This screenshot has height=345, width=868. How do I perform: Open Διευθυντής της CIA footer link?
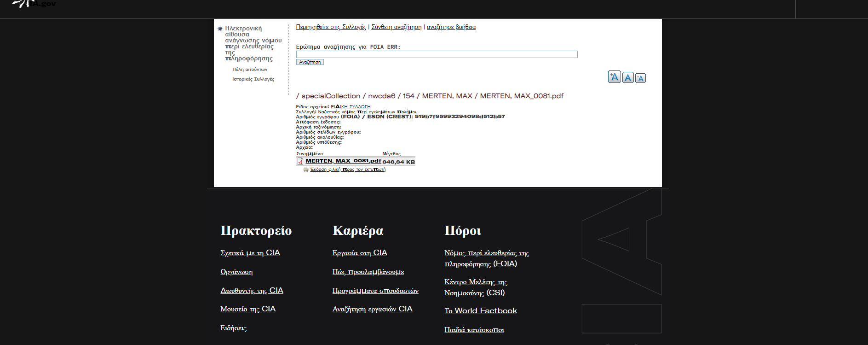point(252,291)
